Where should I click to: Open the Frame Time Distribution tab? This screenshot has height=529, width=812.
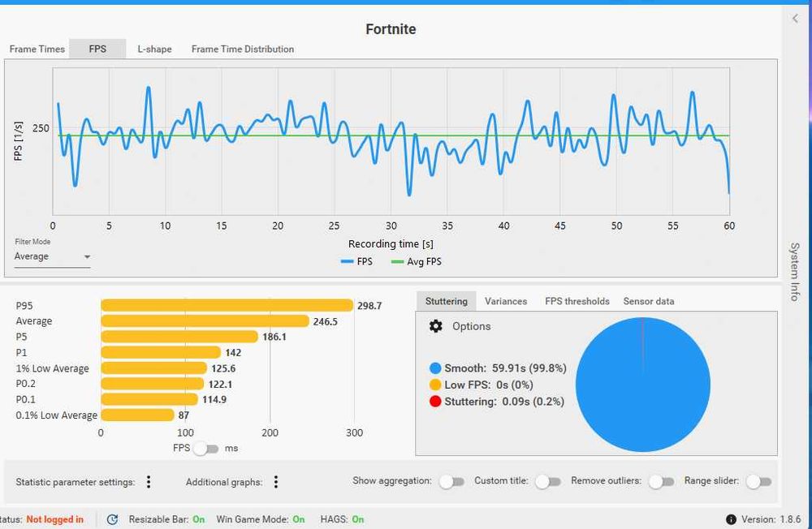(242, 49)
